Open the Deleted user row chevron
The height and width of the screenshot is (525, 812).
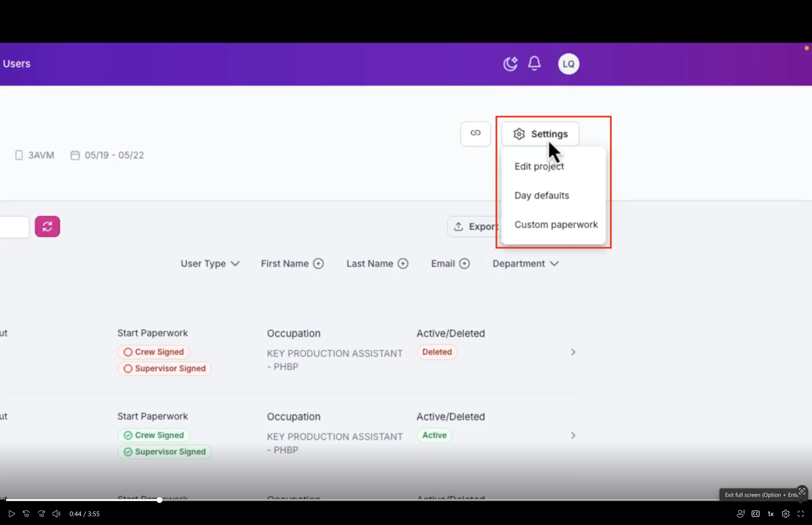tap(573, 352)
